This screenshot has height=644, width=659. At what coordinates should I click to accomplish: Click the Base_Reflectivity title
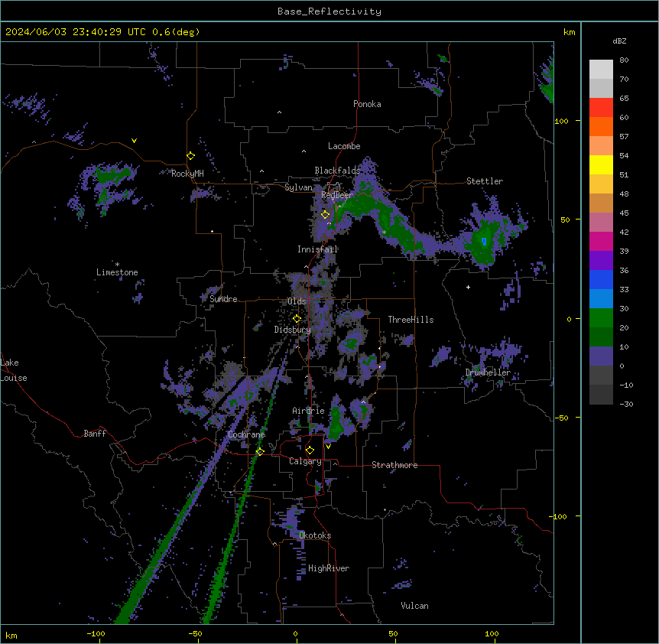pyautogui.click(x=329, y=11)
